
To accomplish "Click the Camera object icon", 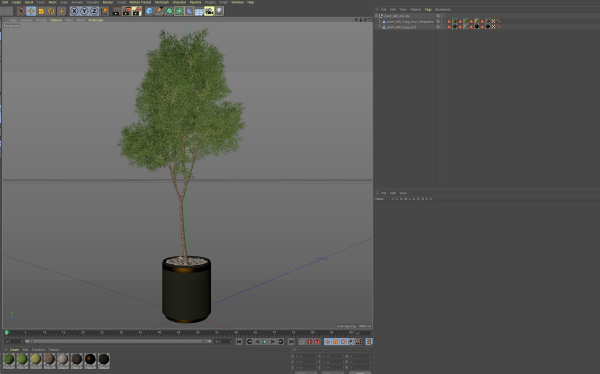I will coord(209,11).
